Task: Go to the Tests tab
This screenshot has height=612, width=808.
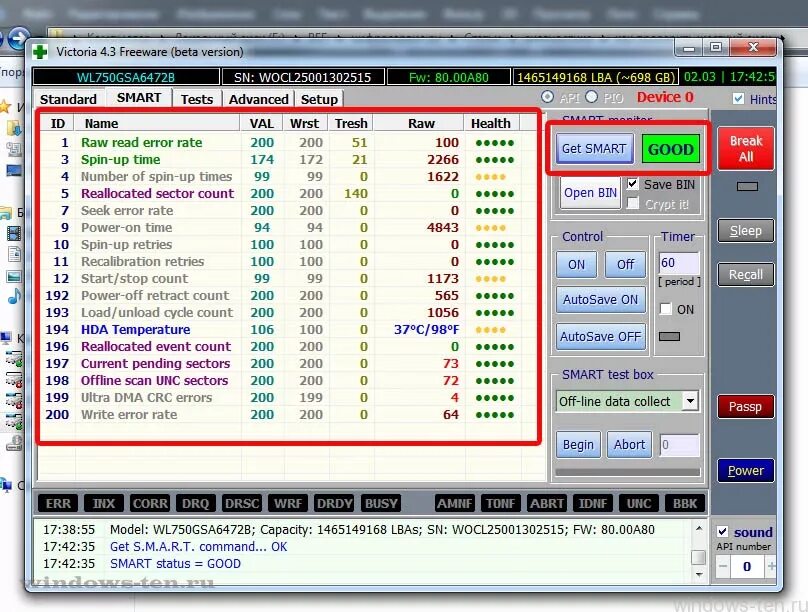Action: pyautogui.click(x=196, y=99)
